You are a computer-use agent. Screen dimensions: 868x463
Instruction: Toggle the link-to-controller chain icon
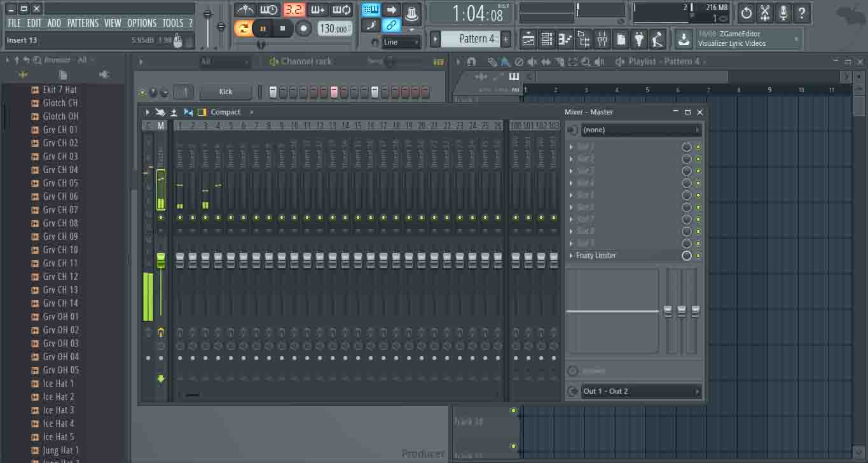[392, 25]
